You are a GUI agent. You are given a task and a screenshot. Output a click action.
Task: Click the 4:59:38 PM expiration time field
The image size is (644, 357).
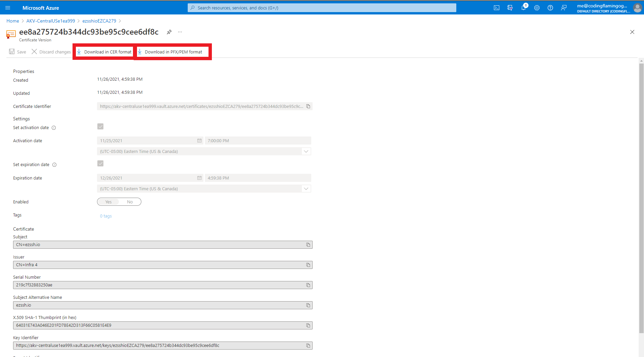point(258,178)
